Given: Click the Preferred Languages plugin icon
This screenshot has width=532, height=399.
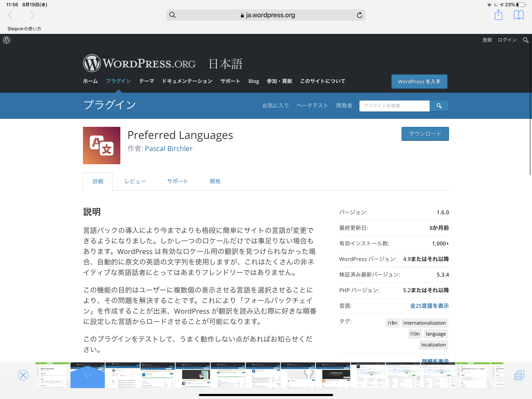Looking at the screenshot, I should click(x=101, y=146).
